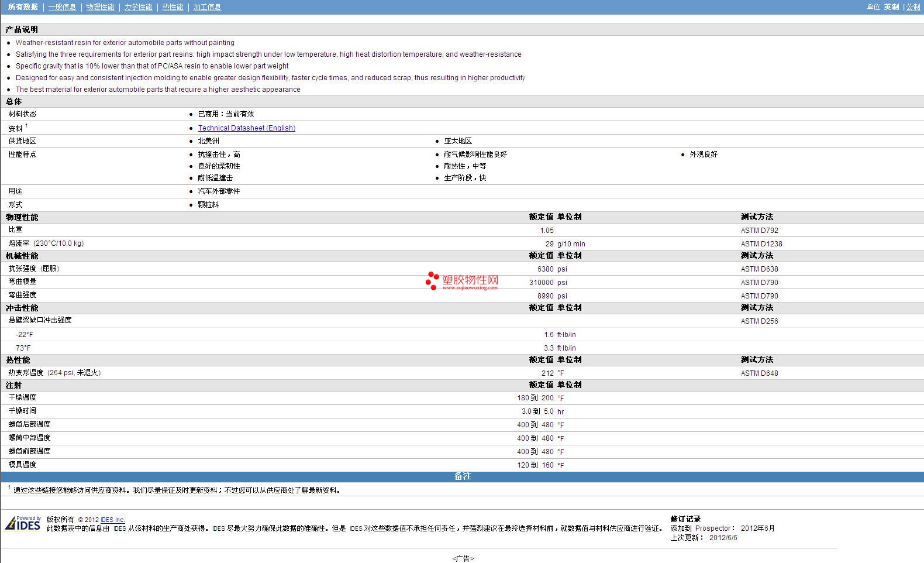Click the IDES logo in footer
Screen dimensions: 924x563
23,523
